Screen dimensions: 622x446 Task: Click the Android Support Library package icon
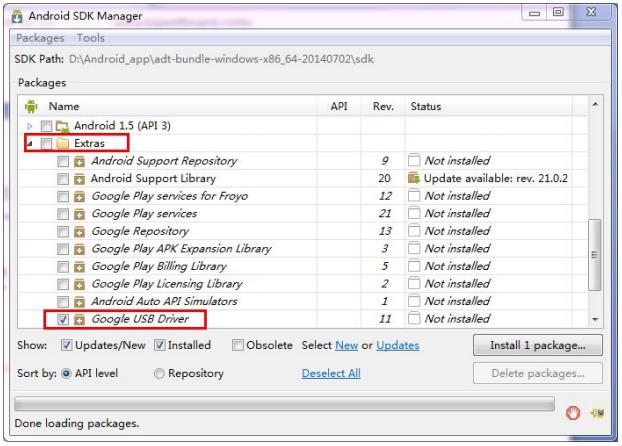tap(79, 179)
